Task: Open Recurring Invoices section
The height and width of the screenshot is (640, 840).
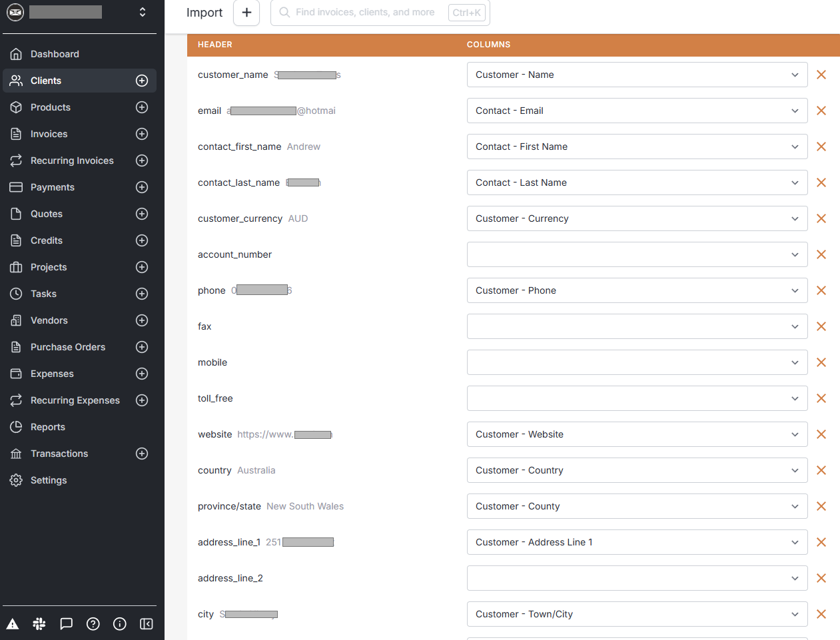Action: pos(72,160)
